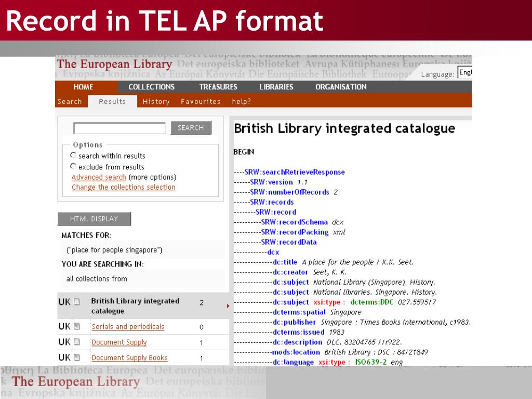Screen dimensions: 532x399
Task: Open the Favourites sub-tab
Action: (x=201, y=101)
